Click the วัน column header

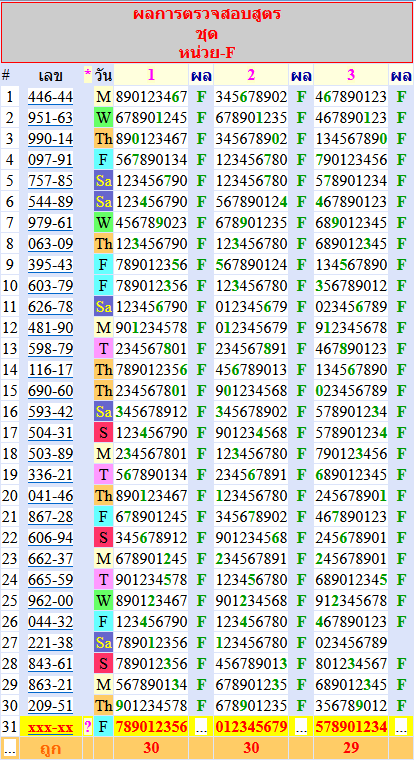coord(103,75)
